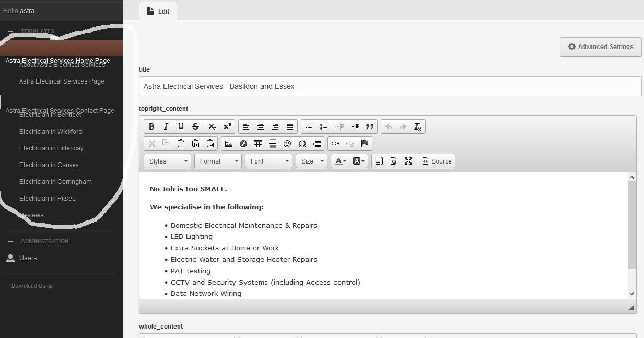Apply block quote formatting
Viewport: 644px width, 338px height.
[x=370, y=126]
